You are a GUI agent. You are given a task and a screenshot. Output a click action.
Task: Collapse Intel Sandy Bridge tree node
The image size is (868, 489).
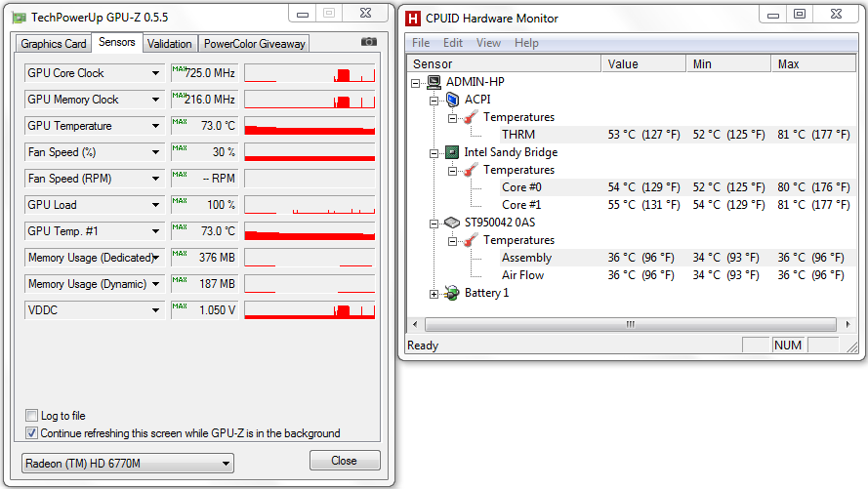[x=434, y=153]
